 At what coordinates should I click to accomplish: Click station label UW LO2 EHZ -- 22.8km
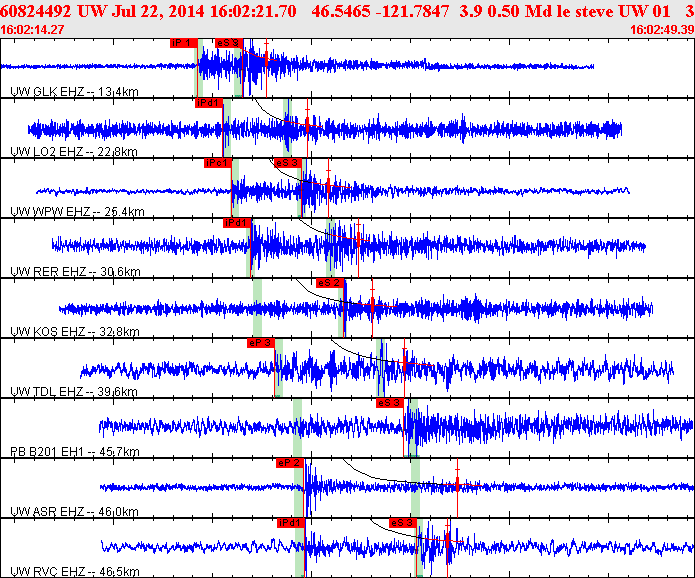74,152
